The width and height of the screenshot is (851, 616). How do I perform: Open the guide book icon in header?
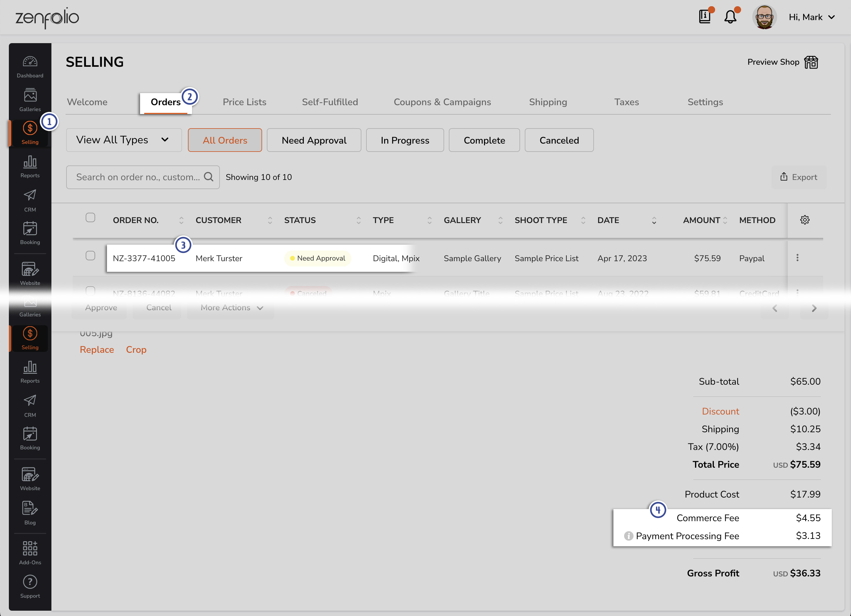(705, 17)
